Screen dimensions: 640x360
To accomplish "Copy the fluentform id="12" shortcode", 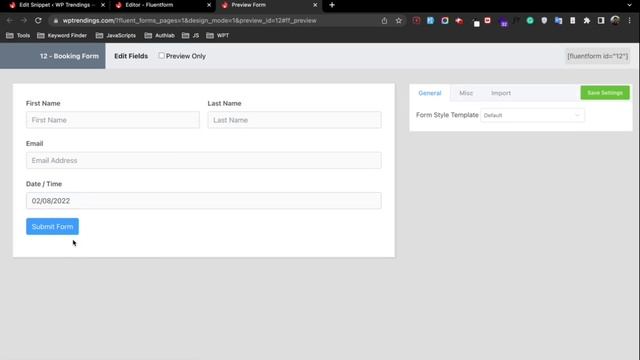I will tap(598, 56).
